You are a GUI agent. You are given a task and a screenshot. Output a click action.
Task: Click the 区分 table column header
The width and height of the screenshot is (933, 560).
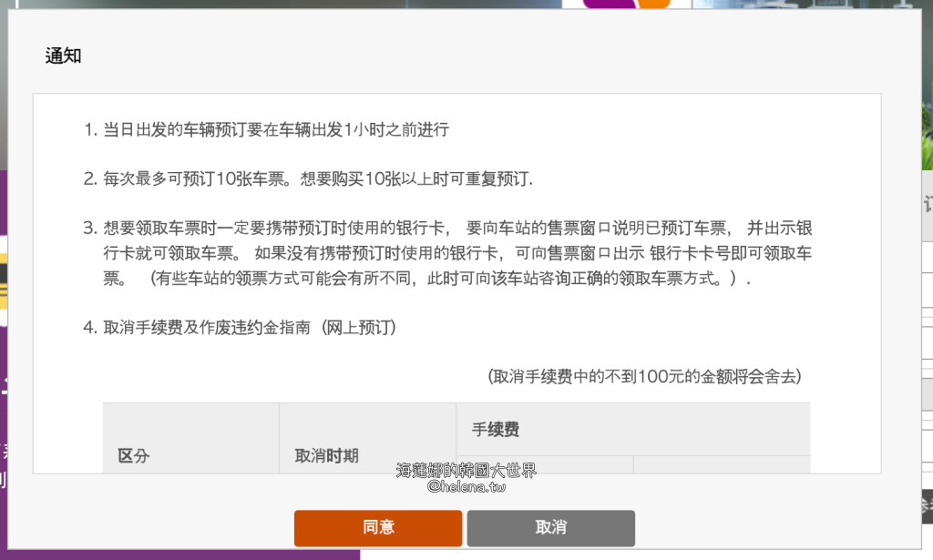(x=134, y=455)
